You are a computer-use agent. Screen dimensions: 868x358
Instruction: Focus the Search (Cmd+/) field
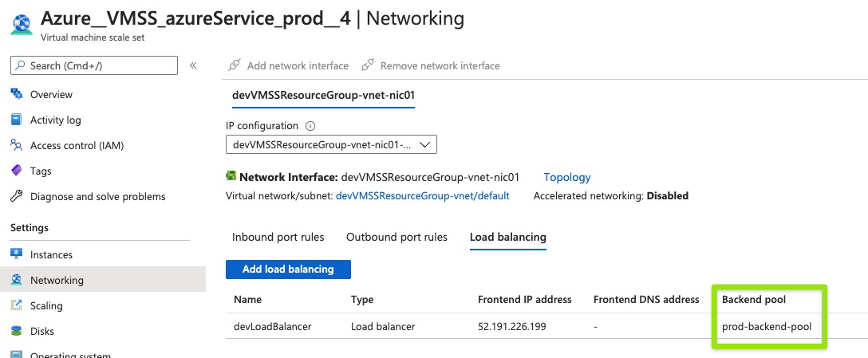coord(94,65)
